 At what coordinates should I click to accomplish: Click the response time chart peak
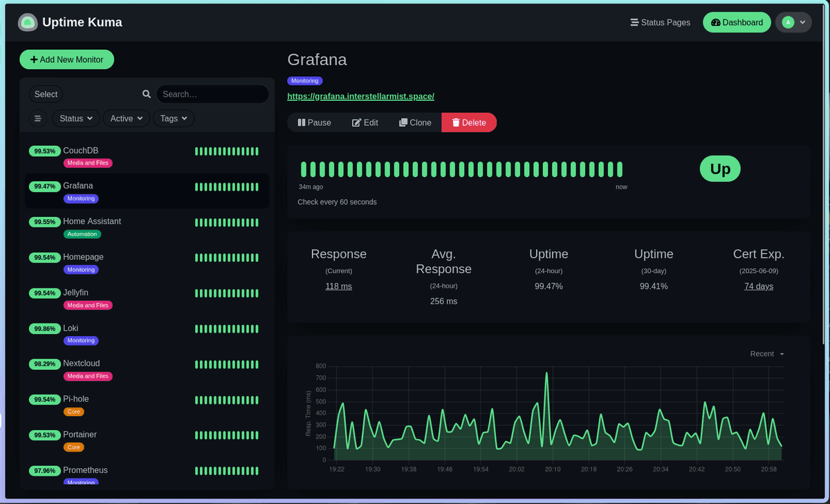point(546,373)
